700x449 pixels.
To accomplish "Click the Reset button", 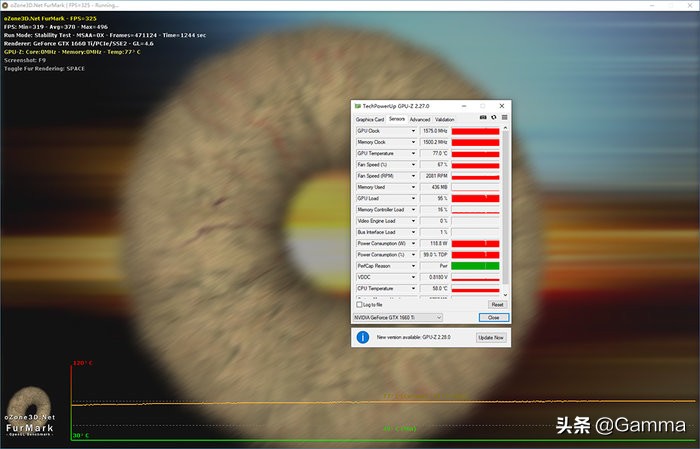I will coord(497,304).
